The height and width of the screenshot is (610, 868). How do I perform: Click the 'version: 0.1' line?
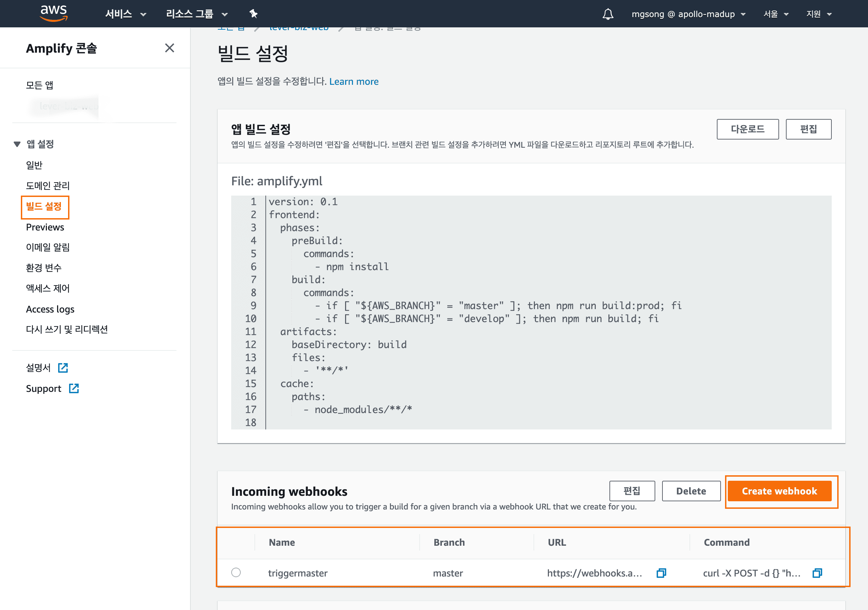[303, 202]
